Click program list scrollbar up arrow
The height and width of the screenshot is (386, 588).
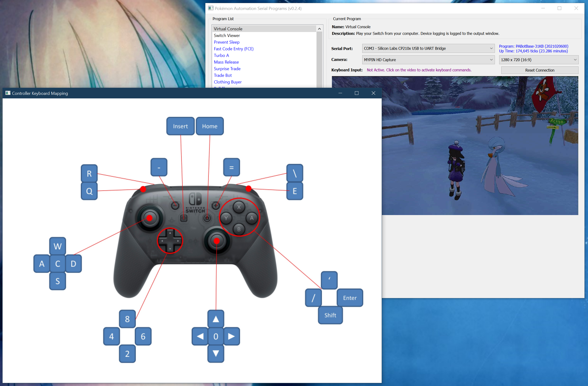319,29
